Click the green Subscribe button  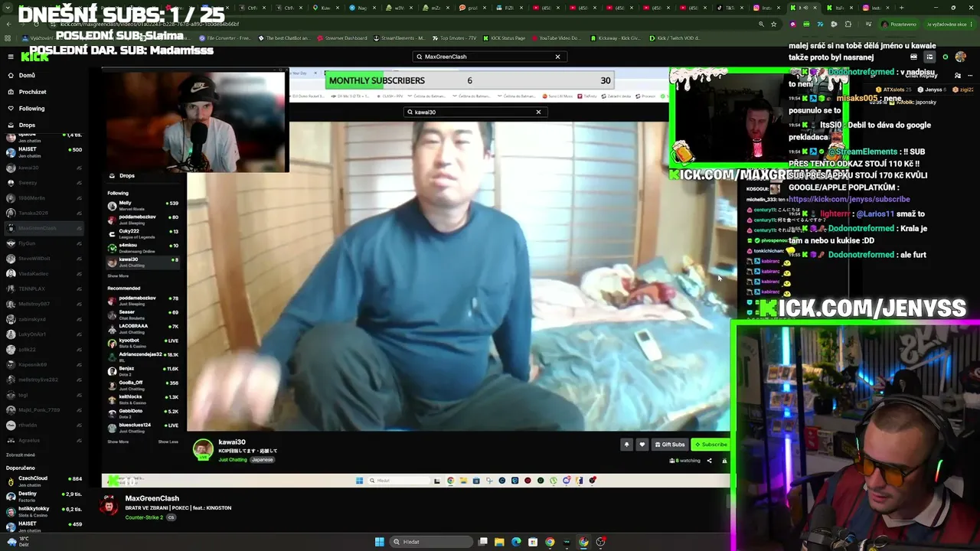[710, 445]
